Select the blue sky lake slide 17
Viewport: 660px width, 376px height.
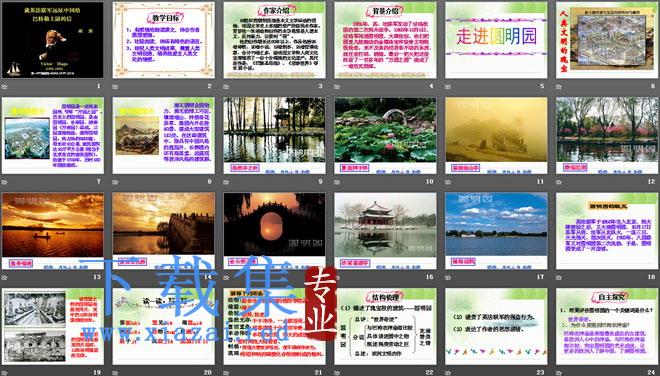tap(496, 231)
